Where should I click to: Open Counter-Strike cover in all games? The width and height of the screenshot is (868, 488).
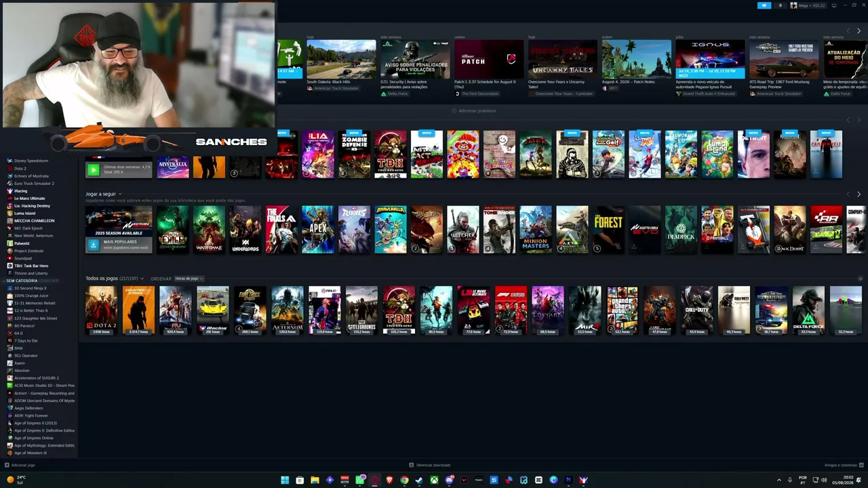[x=138, y=310]
